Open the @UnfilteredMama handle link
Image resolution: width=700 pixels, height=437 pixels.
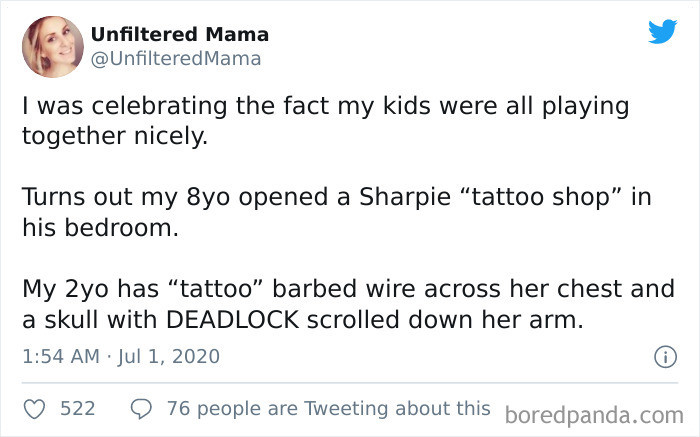(x=176, y=59)
